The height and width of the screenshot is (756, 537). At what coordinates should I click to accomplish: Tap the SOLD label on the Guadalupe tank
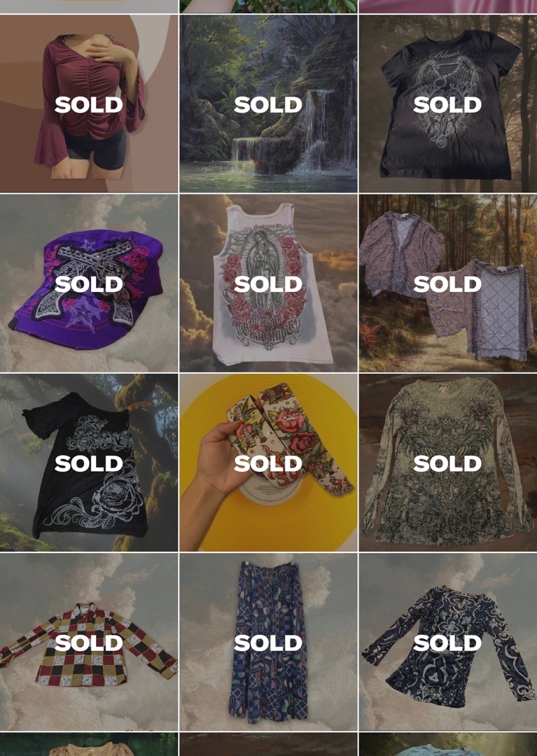click(x=269, y=284)
